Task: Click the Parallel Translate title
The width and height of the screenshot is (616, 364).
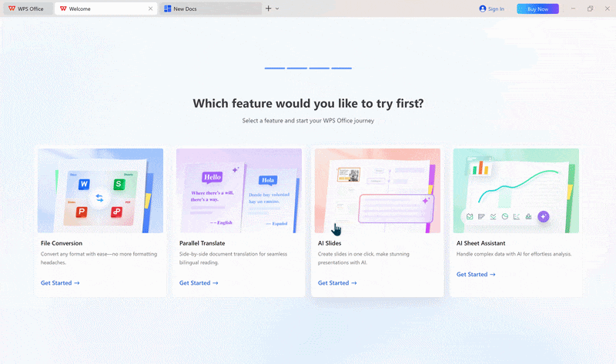Action: pyautogui.click(x=202, y=243)
